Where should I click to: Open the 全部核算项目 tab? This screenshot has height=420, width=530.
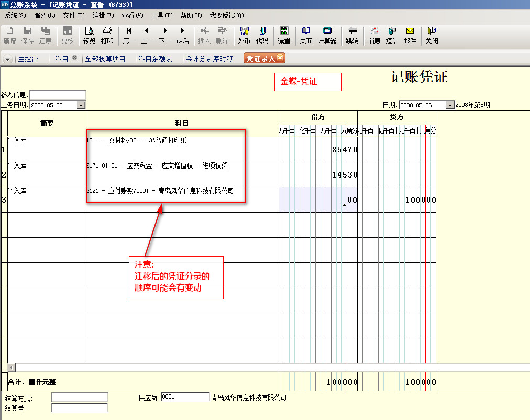(105, 59)
